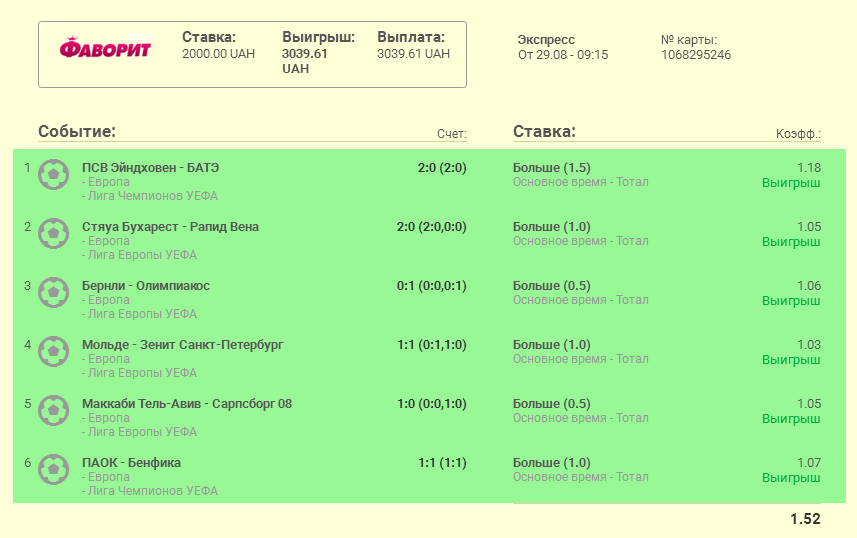Viewport: 857px width, 538px height.
Task: Select event name Стяуа Бухарест - Рапид Вена
Action: coord(171,227)
